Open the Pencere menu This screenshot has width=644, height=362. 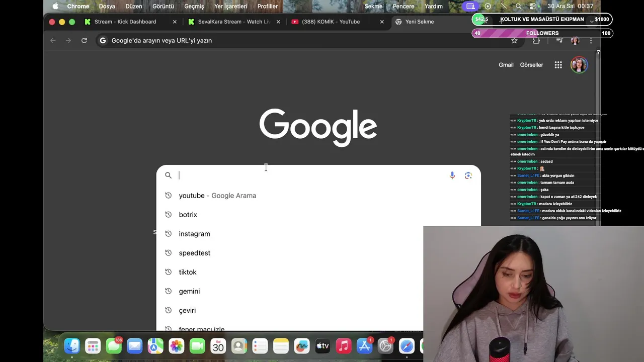click(404, 6)
